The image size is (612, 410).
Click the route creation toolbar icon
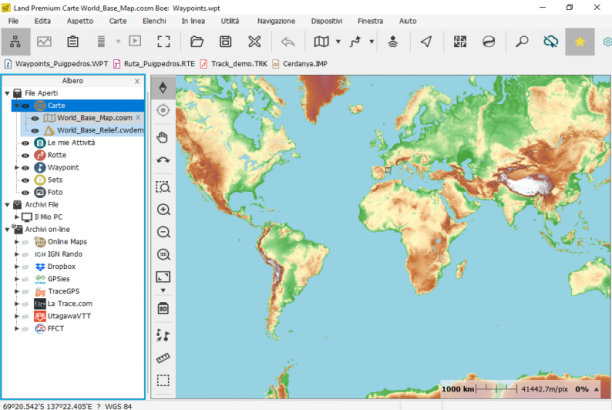click(x=355, y=41)
